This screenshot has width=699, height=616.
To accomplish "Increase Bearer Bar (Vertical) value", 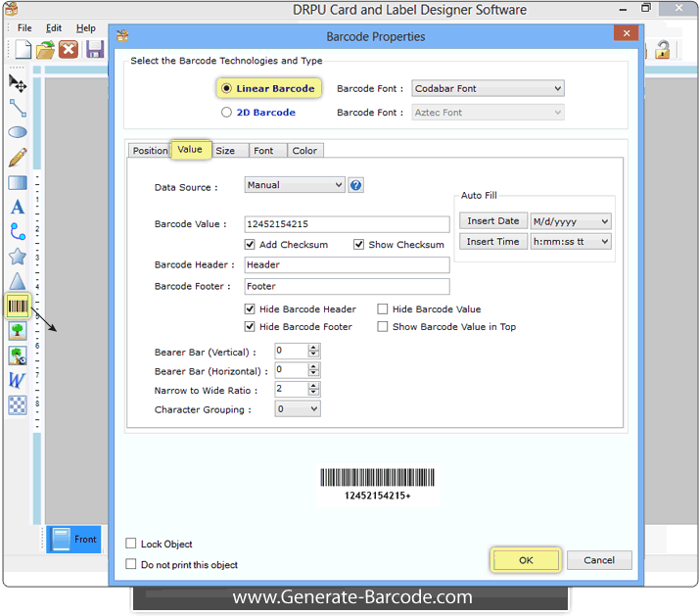I will coord(314,348).
